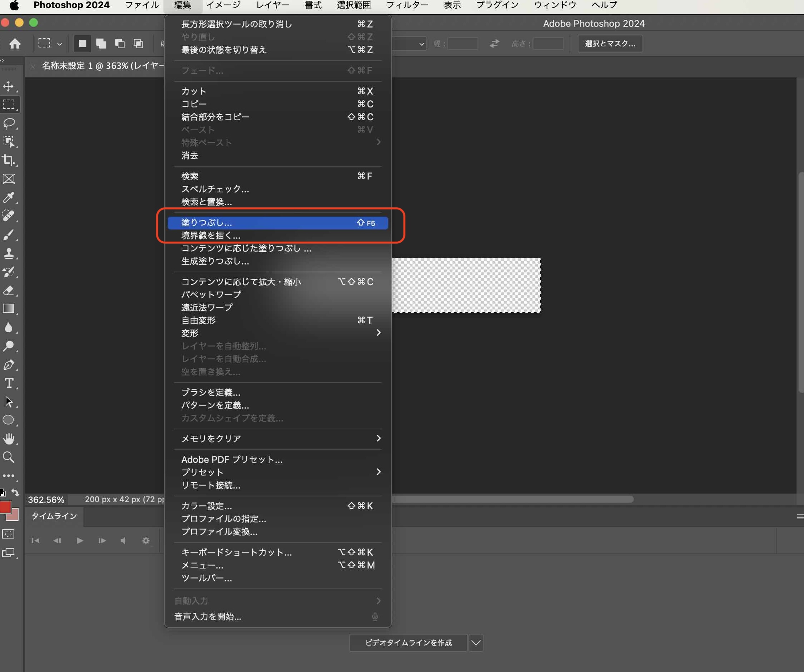The image size is (804, 672).
Task: Select the Lasso tool
Action: 9,123
